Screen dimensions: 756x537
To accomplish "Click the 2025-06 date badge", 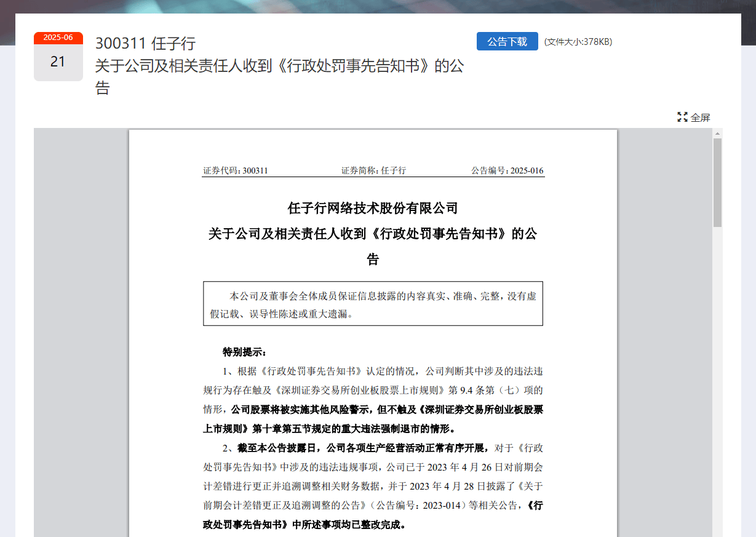I will (x=58, y=38).
